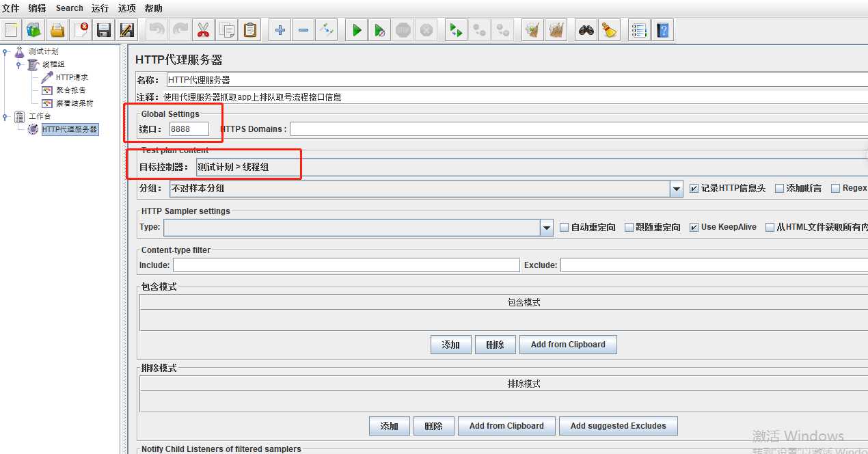Viewport: 868px width, 454px height.
Task: Collapse the 工作台 tree node
Action: (x=6, y=117)
